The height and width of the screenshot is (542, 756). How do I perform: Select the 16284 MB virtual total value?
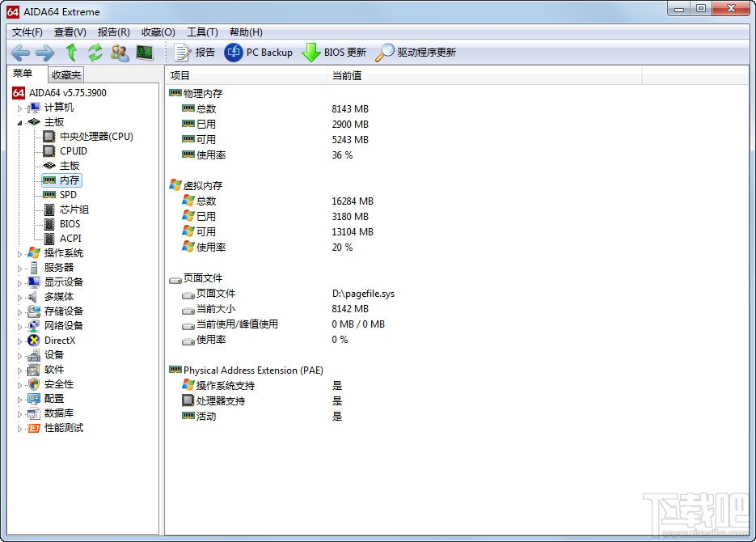[353, 201]
